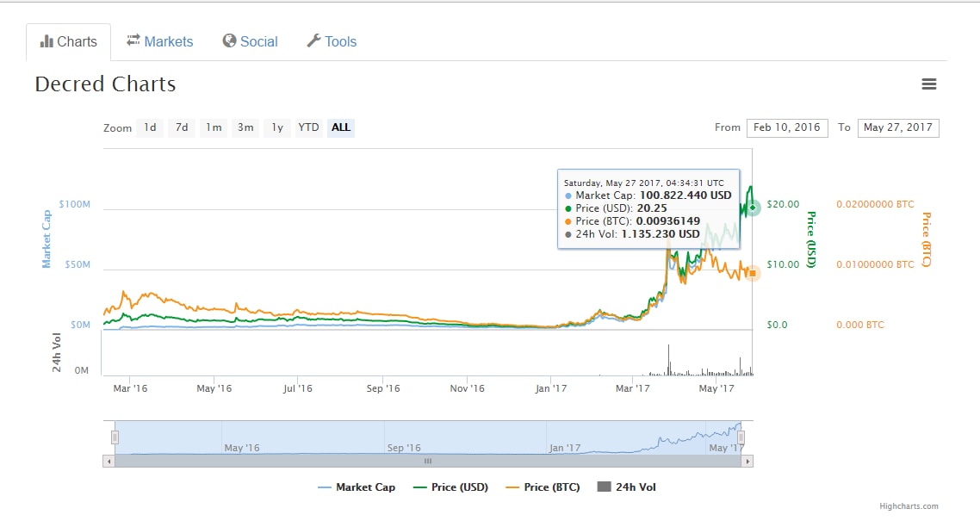
Task: Click the $50M market cap axis label
Action: 78,264
